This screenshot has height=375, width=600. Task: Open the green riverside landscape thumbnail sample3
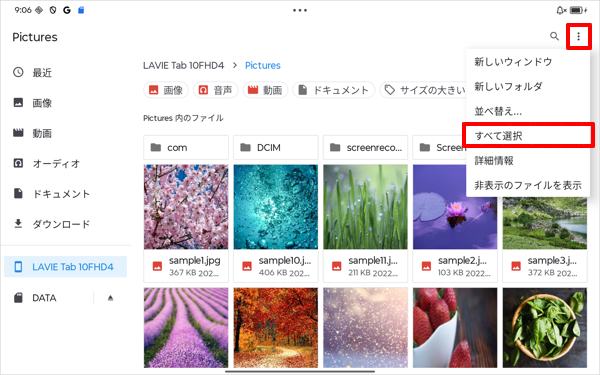(545, 223)
